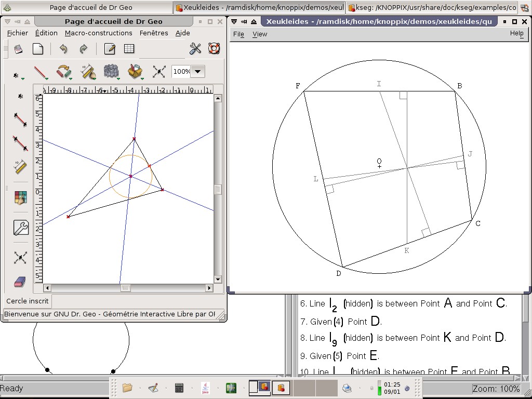Open help with the lifebuoy icon

[x=214, y=49]
